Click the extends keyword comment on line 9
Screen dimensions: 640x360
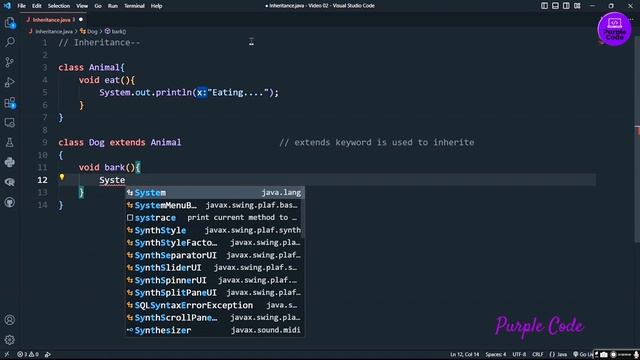tap(377, 142)
